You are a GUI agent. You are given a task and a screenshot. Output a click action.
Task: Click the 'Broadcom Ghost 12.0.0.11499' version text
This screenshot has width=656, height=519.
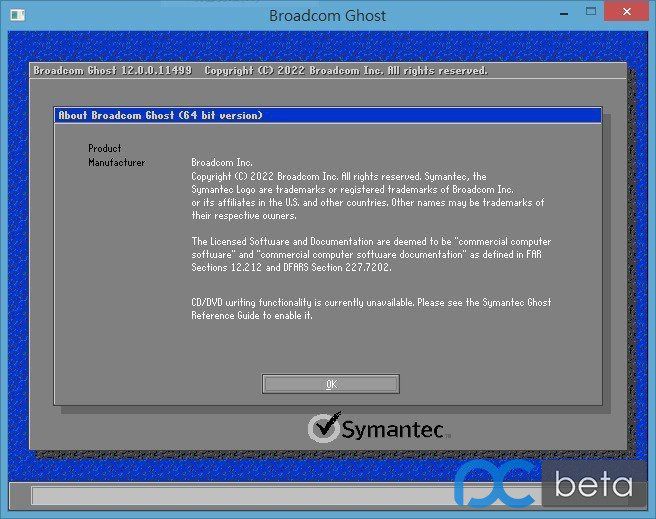tap(113, 70)
